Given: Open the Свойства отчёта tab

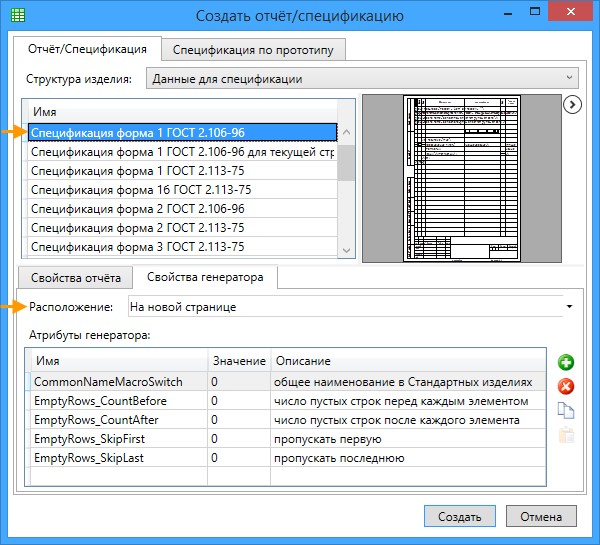Looking at the screenshot, I should pyautogui.click(x=76, y=277).
